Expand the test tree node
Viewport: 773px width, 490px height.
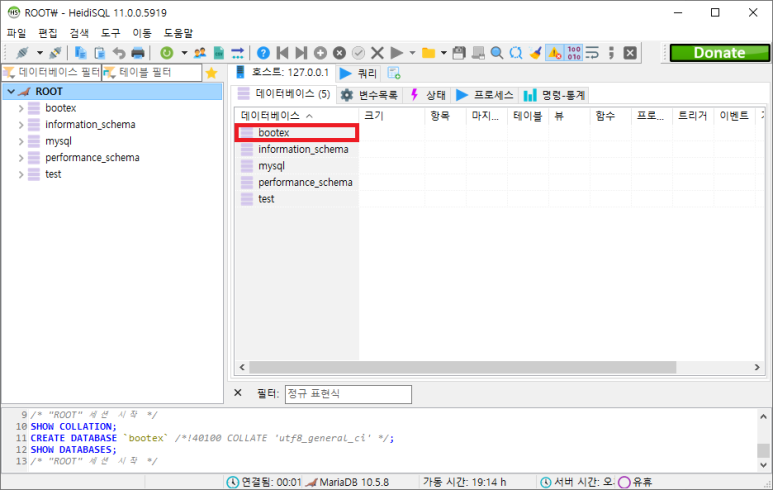click(21, 174)
